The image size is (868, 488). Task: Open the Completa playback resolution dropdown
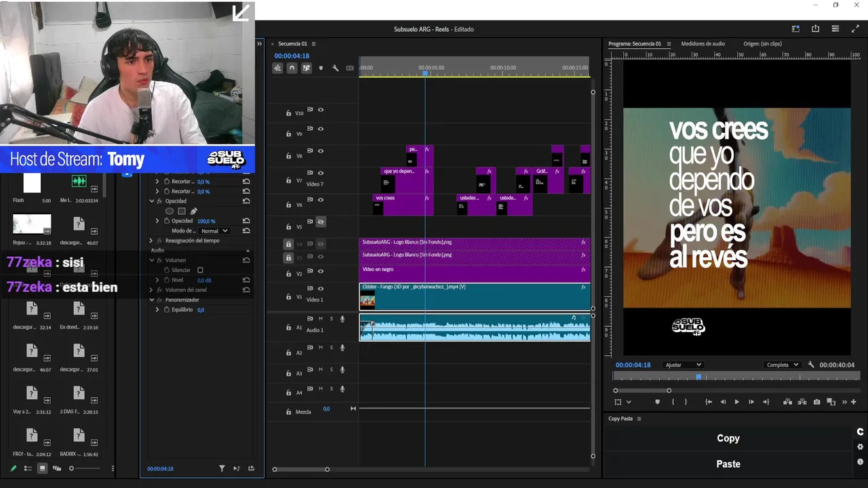[782, 365]
